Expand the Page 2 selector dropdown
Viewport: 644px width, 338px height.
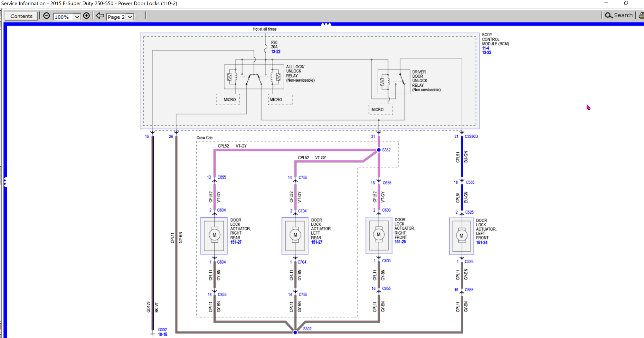[130, 17]
